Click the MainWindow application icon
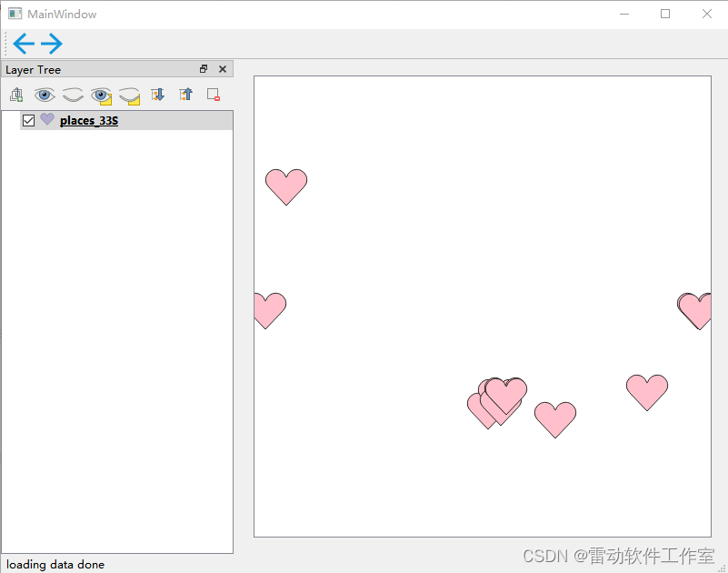728x573 pixels. coord(15,14)
